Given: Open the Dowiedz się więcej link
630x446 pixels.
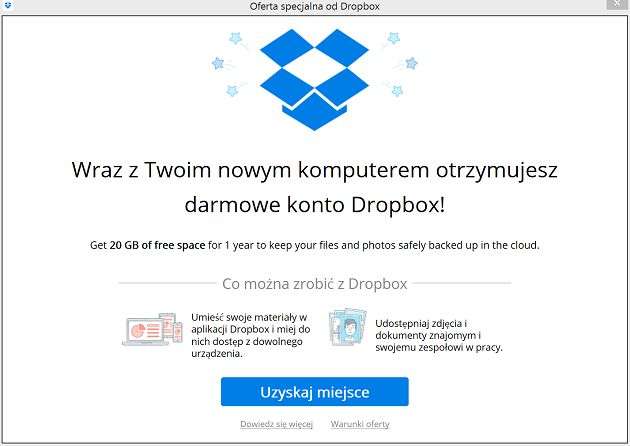Looking at the screenshot, I should [276, 424].
